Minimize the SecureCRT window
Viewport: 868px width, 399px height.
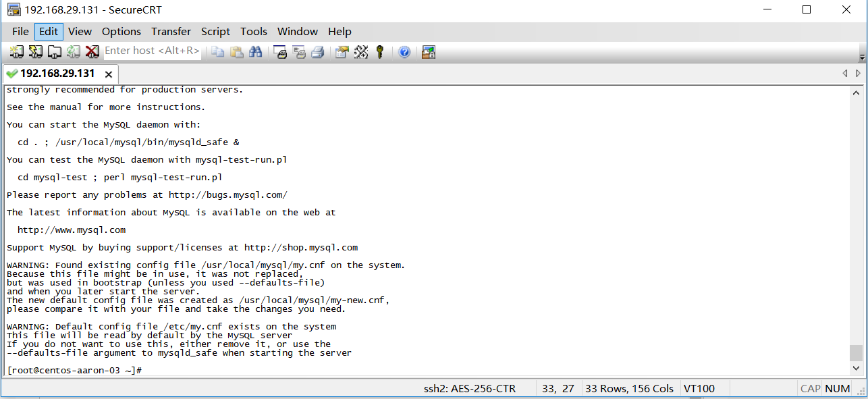click(x=767, y=9)
